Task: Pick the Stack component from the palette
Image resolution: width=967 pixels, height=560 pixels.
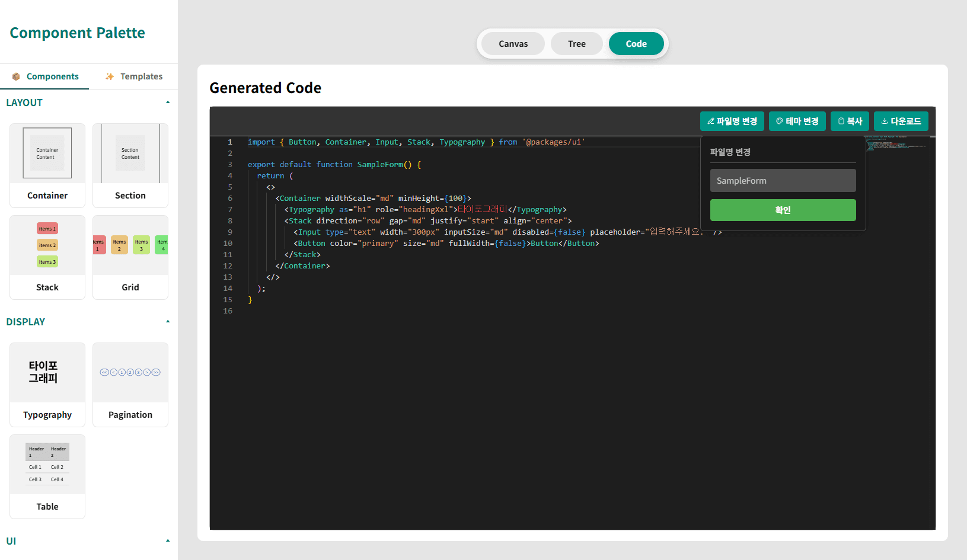Action: coord(47,258)
